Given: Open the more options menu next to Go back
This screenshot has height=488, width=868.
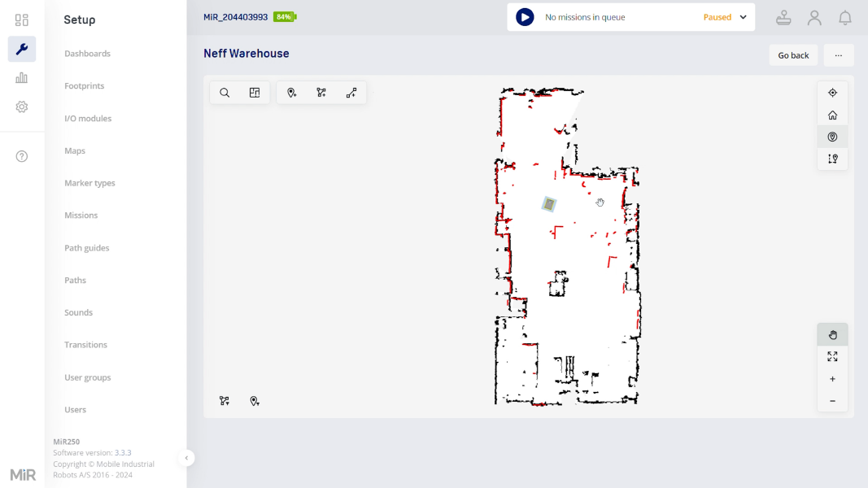Looking at the screenshot, I should tap(839, 54).
